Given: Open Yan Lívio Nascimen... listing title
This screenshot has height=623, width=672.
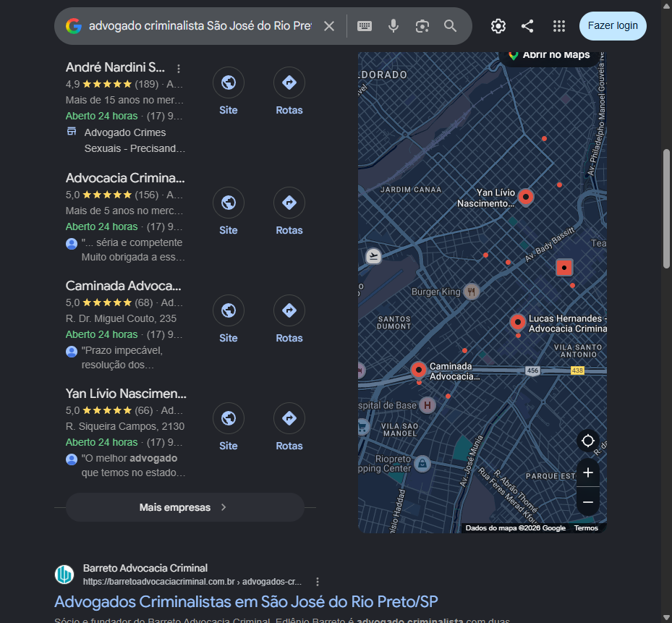Looking at the screenshot, I should (x=126, y=394).
